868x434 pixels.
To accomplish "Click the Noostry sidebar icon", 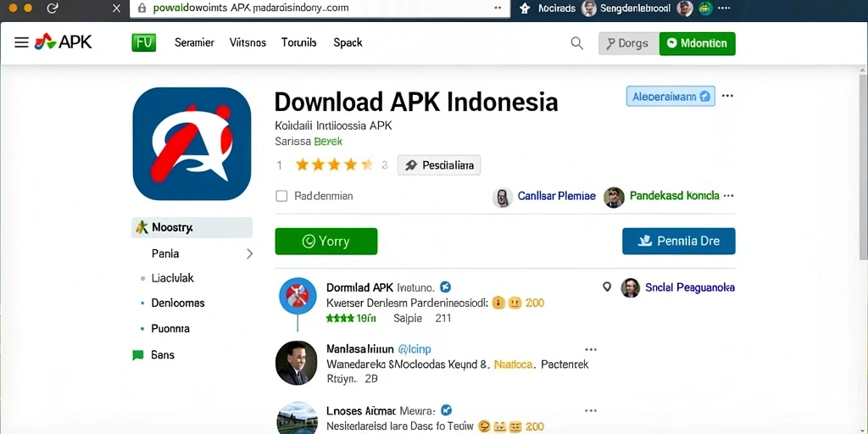I will pyautogui.click(x=142, y=227).
